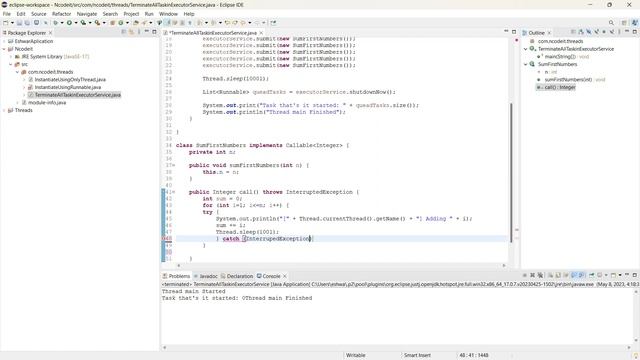Open Package Explorer view menu
Screen dimensions: 640x360
[x=139, y=32]
